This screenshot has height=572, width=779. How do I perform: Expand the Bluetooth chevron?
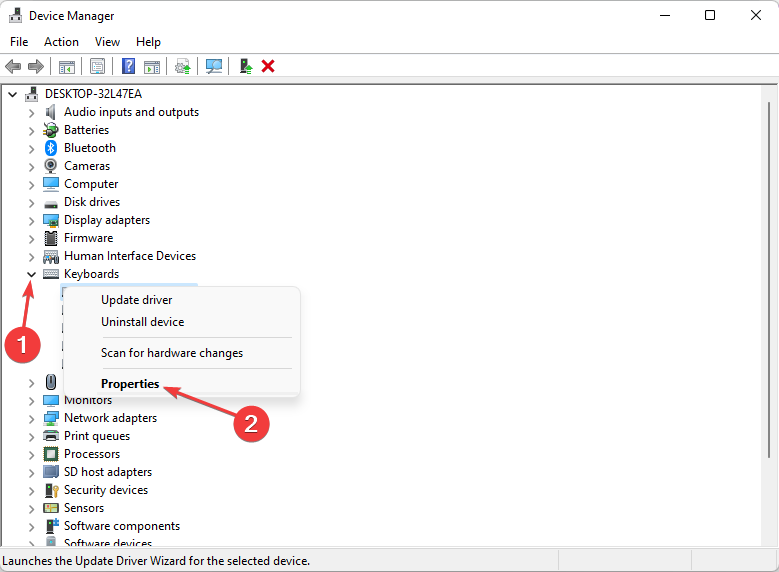(x=31, y=149)
